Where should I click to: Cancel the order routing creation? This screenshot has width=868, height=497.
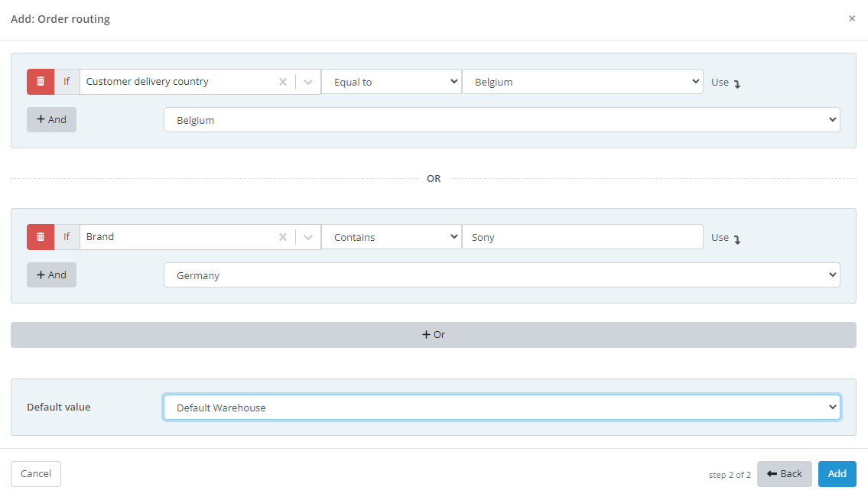point(36,474)
